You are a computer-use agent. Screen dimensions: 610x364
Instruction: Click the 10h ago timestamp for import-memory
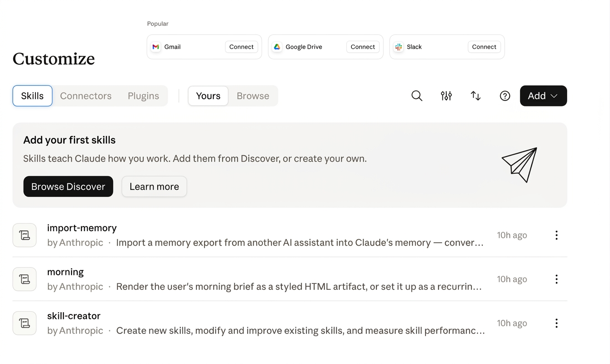coord(512,235)
